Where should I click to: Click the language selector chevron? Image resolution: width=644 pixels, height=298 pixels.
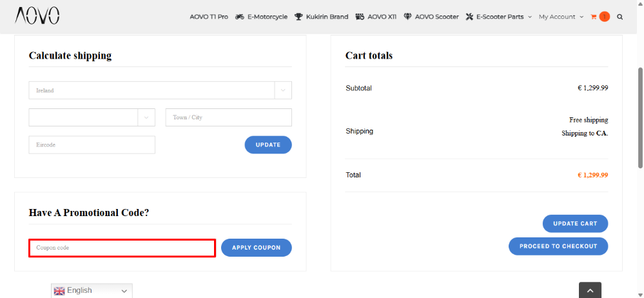click(x=124, y=291)
